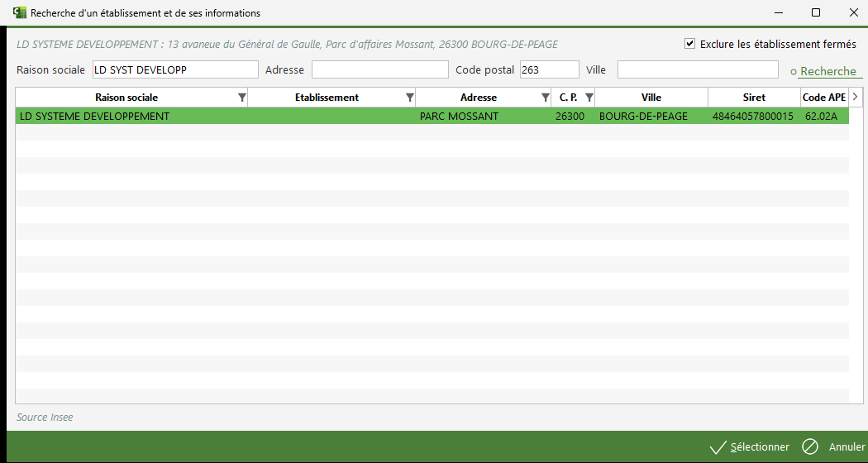Screen dimensions: 868x463
Task: Open filter on Adresse column
Action: 545,98
